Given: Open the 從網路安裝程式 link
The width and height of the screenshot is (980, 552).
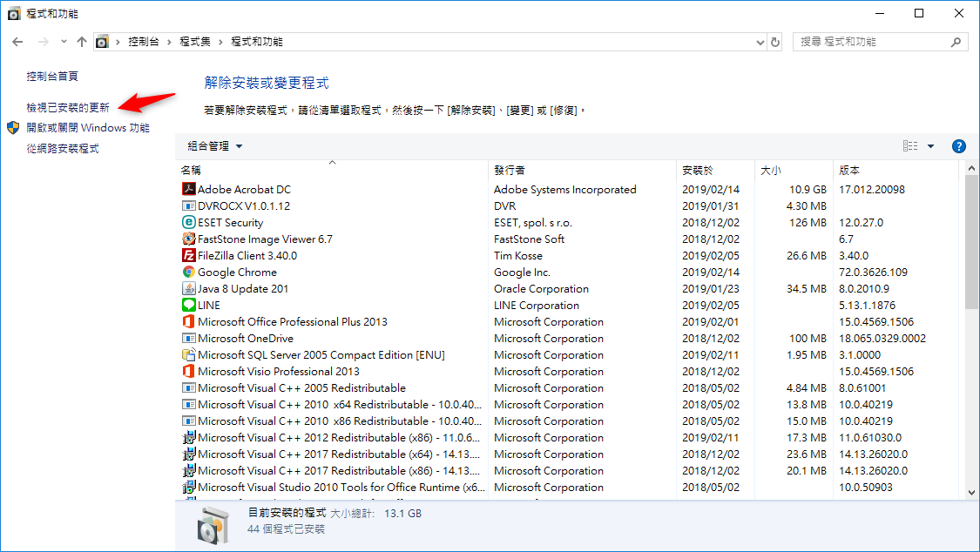Looking at the screenshot, I should [63, 149].
